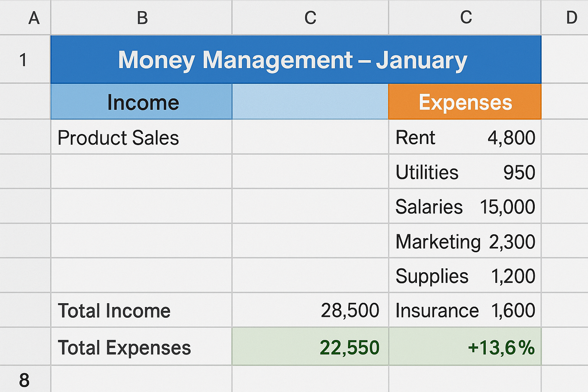588x392 pixels.
Task: Click the Income header cell
Action: tap(142, 101)
